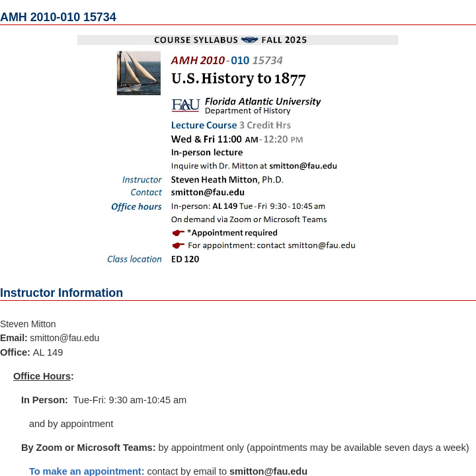Click smitton@fau.edu in the Contact row
This screenshot has width=476, height=476.
coord(208,192)
